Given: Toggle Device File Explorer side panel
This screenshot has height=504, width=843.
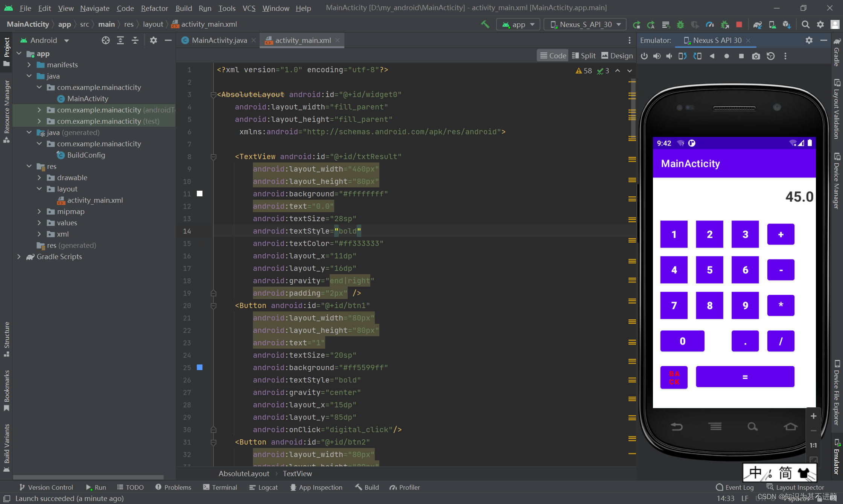Looking at the screenshot, I should coord(837,393).
